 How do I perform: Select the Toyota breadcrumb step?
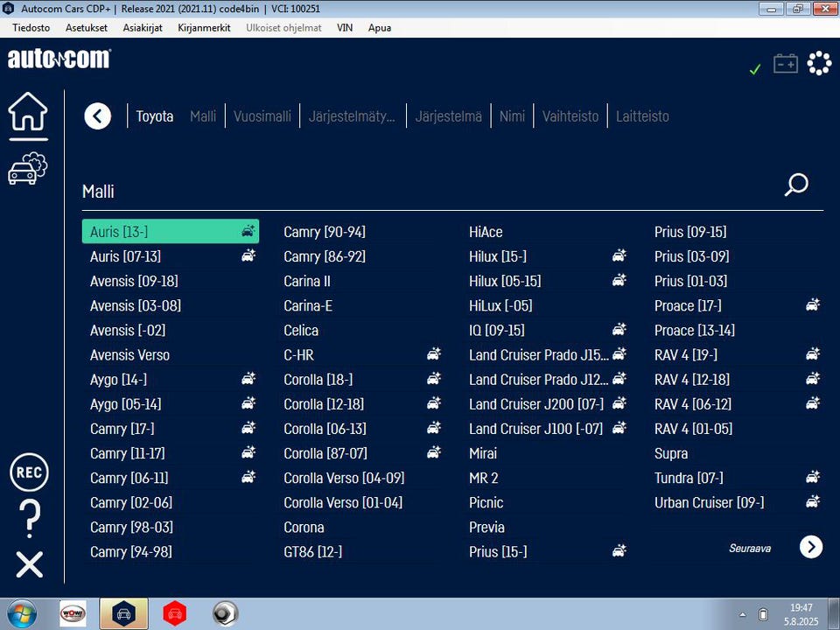(154, 116)
